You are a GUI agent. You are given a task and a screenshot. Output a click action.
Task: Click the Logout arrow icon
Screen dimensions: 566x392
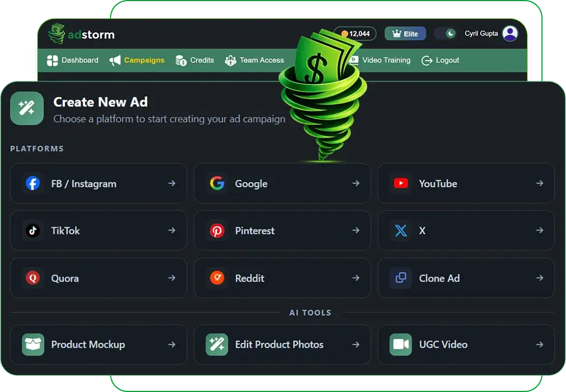(x=427, y=61)
